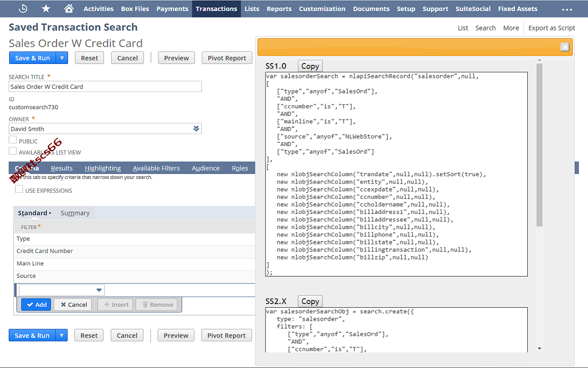Open the Recent Records clock icon
Screen dimensions: 588x368
coord(23,9)
